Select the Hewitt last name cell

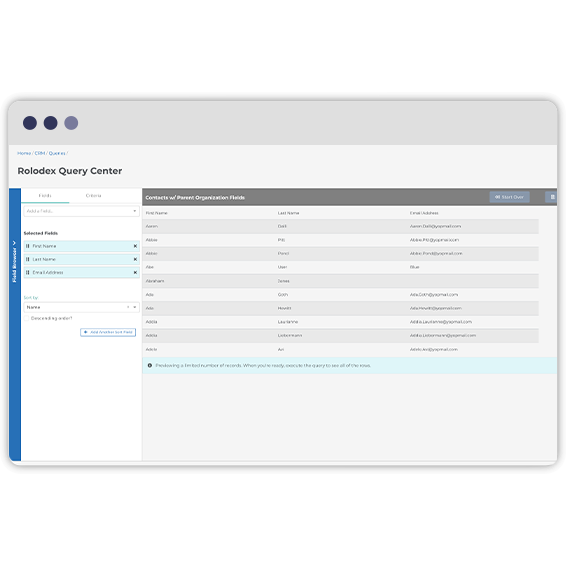coord(284,308)
